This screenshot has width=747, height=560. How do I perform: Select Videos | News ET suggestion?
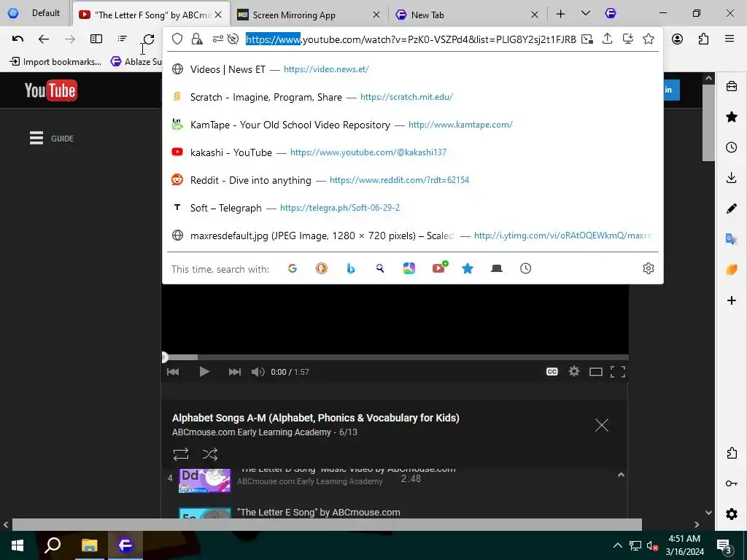click(413, 69)
